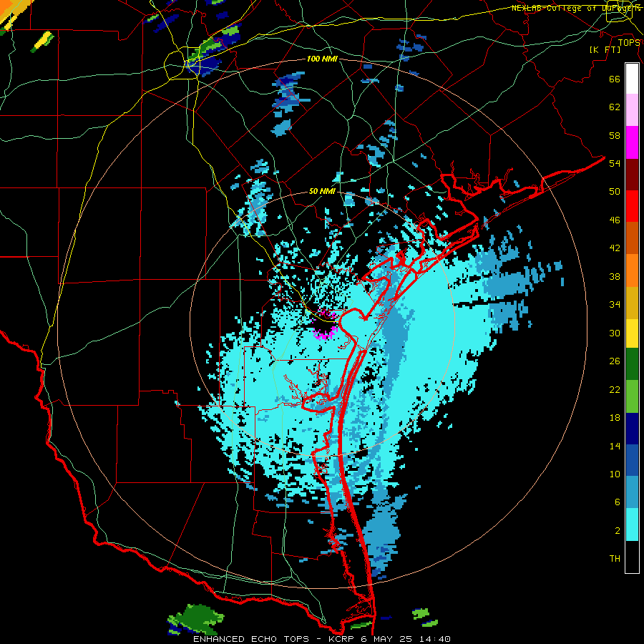Click the medium blue legend swatch

click(x=632, y=460)
